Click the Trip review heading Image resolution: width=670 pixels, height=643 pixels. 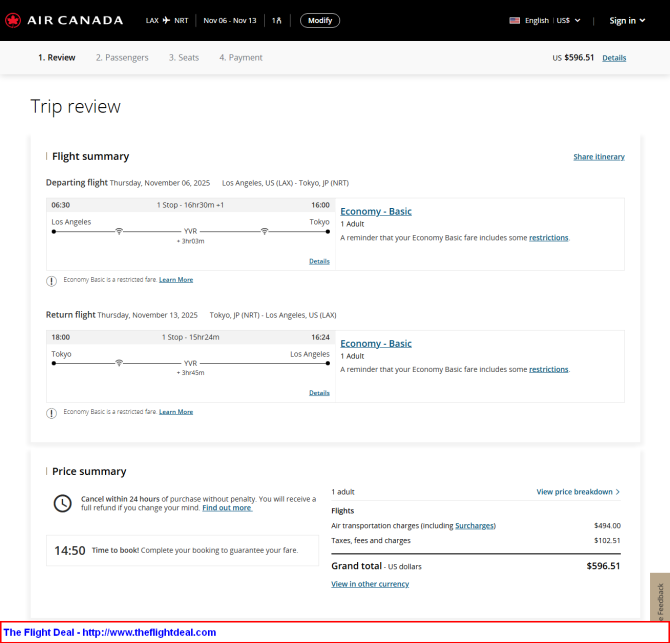pos(76,106)
